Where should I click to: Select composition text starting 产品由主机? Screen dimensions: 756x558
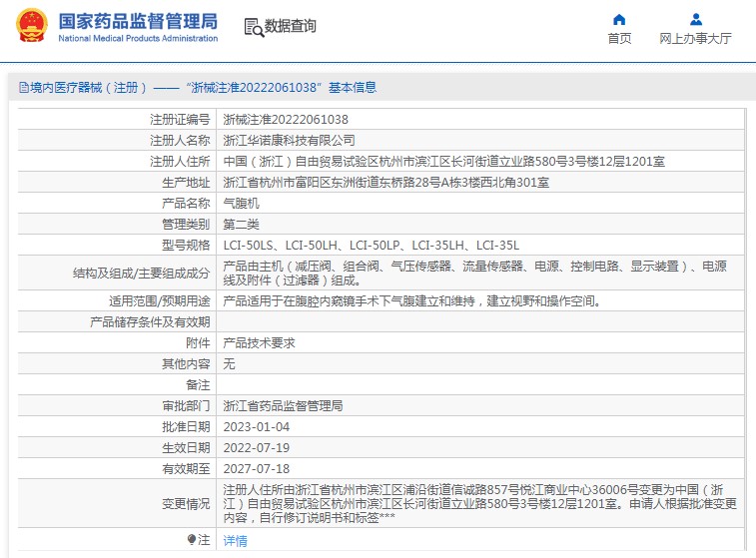point(475,274)
